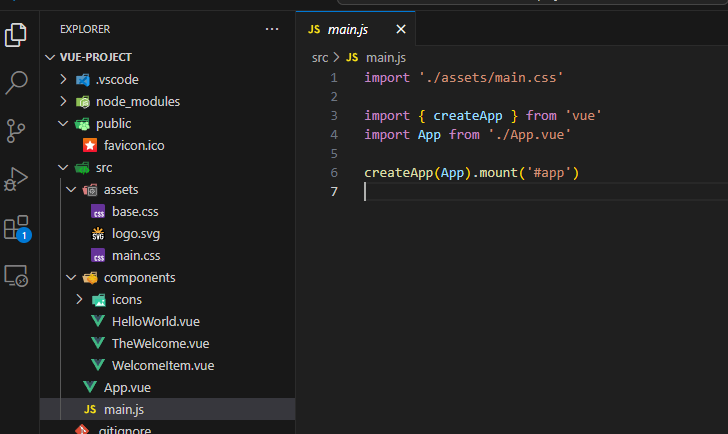The width and height of the screenshot is (728, 434).
Task: Click line number 6 in the gutter
Action: tap(334, 173)
